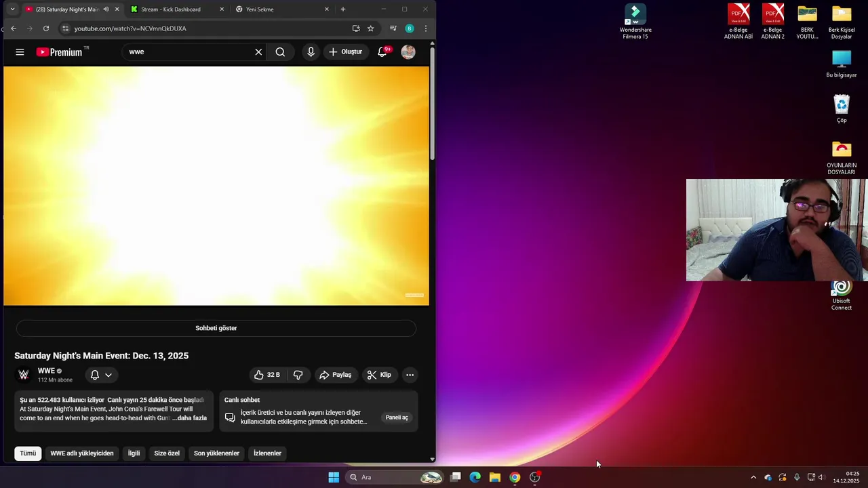Select e-Belge ADNAN 2 desktop icon
This screenshot has height=488, width=868.
pos(773,22)
